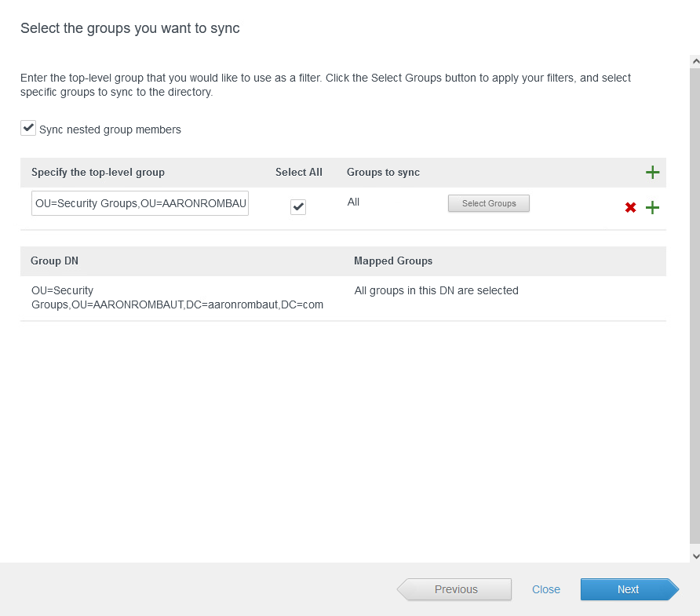Screen dimensions: 700x616
Task: Select the OU=Security Groups DN entry text
Action: pyautogui.click(x=177, y=297)
